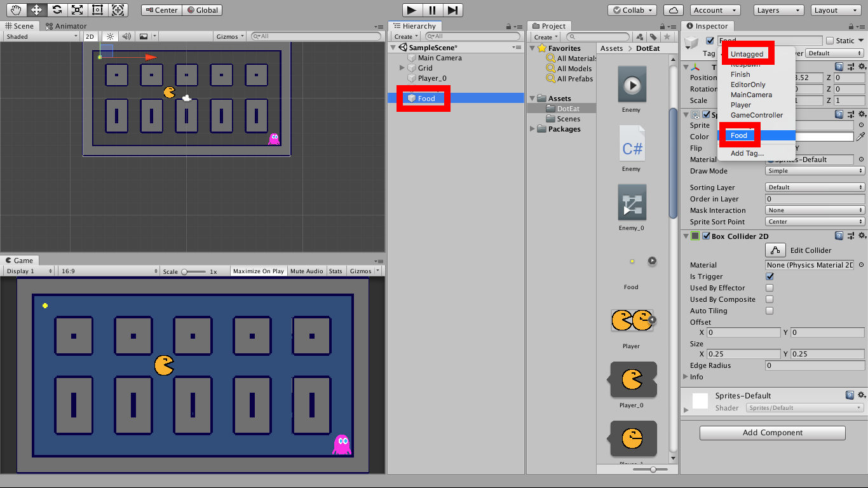
Task: Expand the Packages folder in Project
Action: pos(532,129)
